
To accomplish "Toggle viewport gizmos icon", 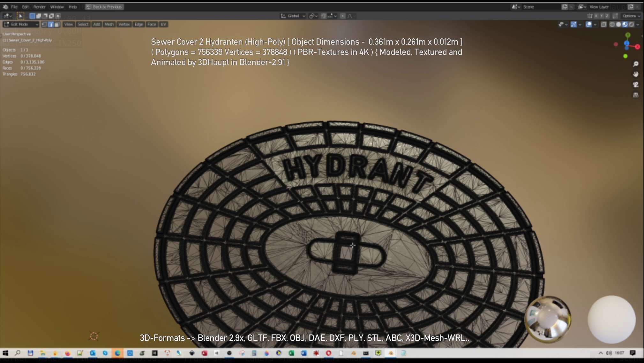I will click(573, 25).
